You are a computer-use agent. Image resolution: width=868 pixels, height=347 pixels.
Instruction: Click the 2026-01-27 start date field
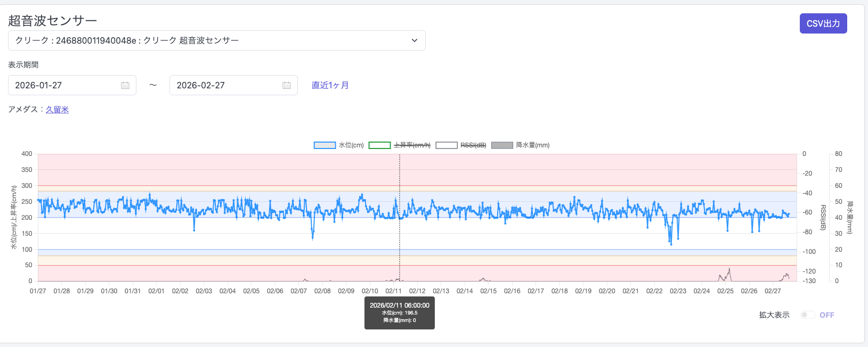pyautogui.click(x=64, y=85)
